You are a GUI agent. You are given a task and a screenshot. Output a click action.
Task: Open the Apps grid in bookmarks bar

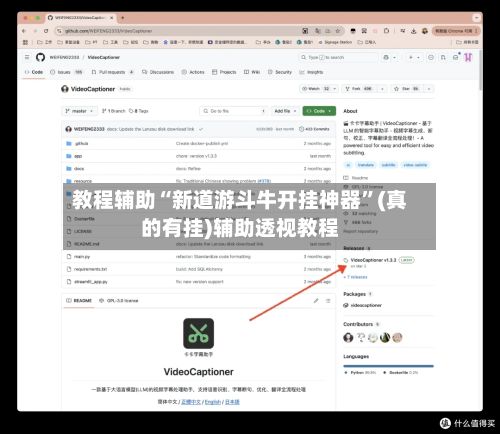(25, 42)
